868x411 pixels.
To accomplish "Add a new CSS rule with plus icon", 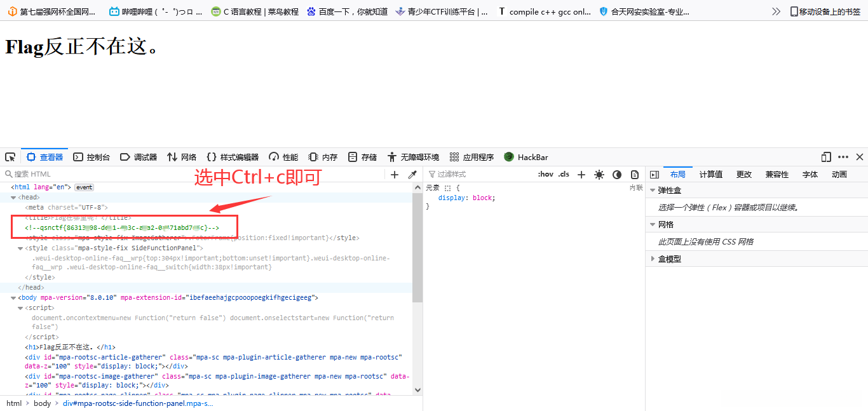I will coord(581,175).
